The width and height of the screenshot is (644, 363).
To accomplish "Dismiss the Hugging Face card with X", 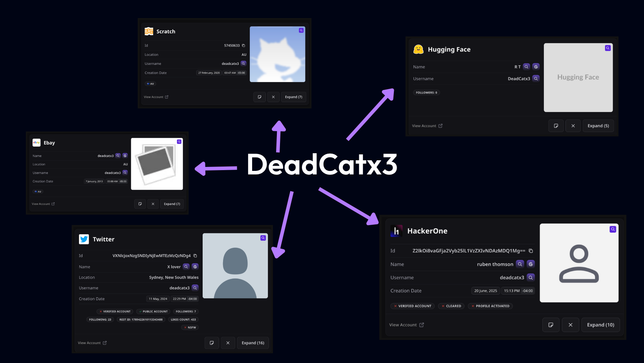I will (x=573, y=126).
